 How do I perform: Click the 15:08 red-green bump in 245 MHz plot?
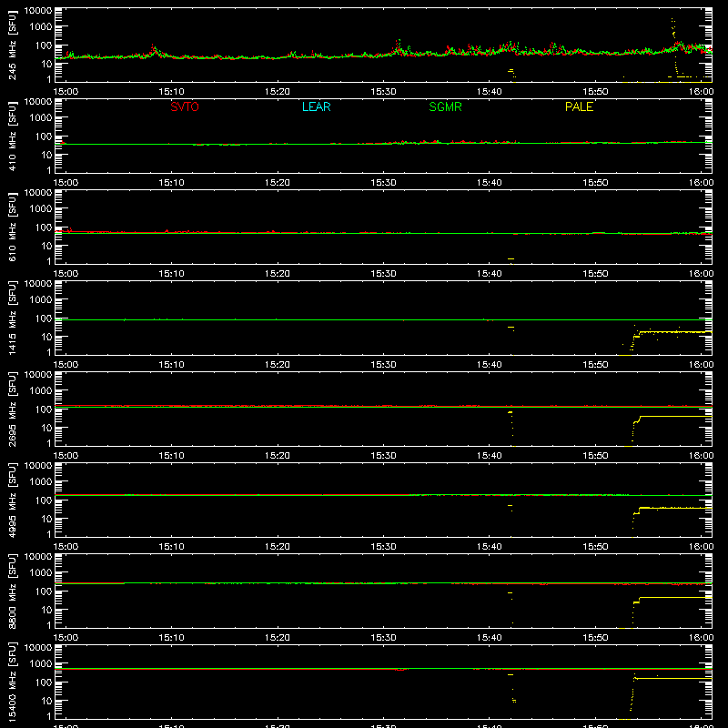[x=154, y=50]
